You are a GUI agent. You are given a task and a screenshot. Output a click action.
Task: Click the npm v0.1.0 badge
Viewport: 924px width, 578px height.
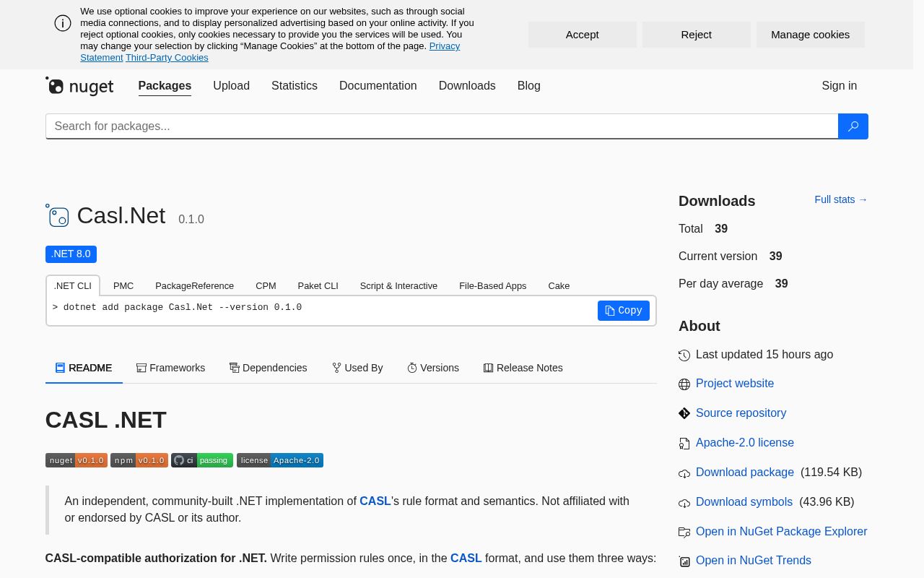tap(139, 460)
